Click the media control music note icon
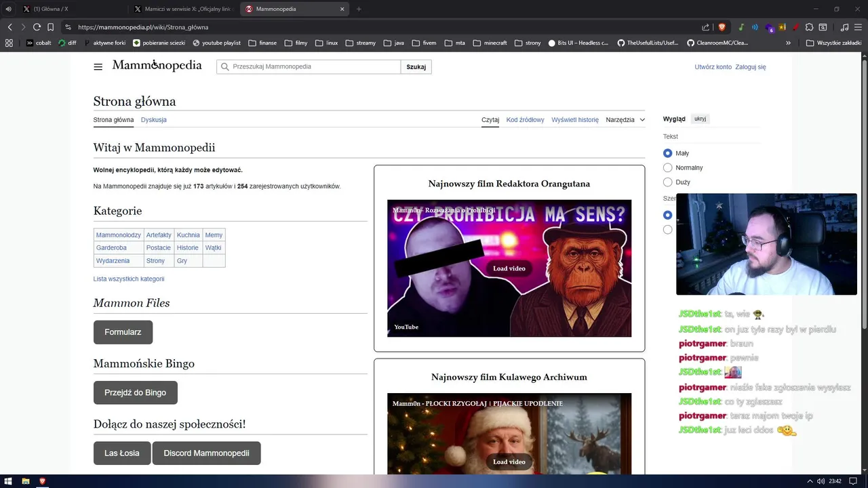Screen dimensions: 868x488 [x=844, y=27]
